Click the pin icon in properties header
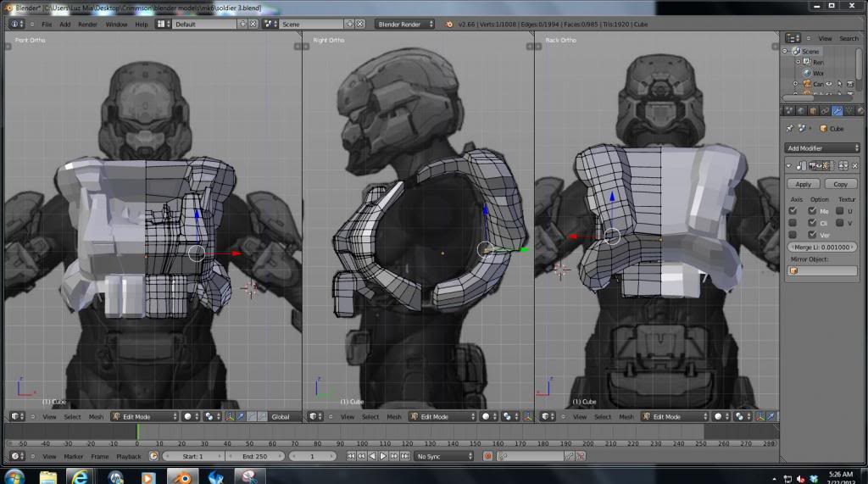This screenshot has height=484, width=868. tap(790, 128)
